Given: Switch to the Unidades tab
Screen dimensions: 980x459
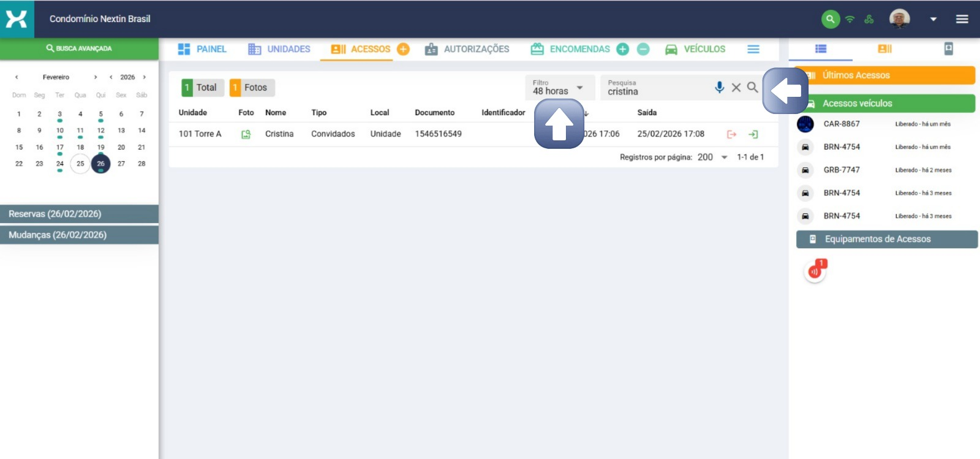Looking at the screenshot, I should click(279, 49).
